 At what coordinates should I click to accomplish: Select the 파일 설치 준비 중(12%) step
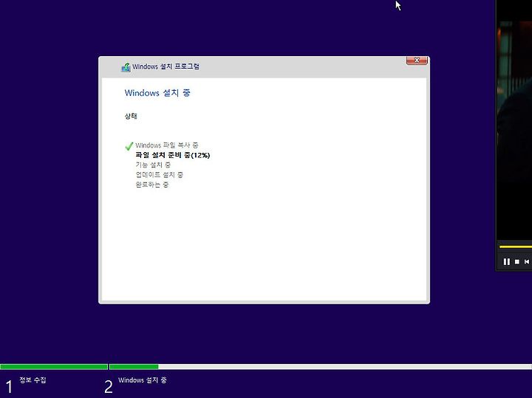pyautogui.click(x=173, y=155)
